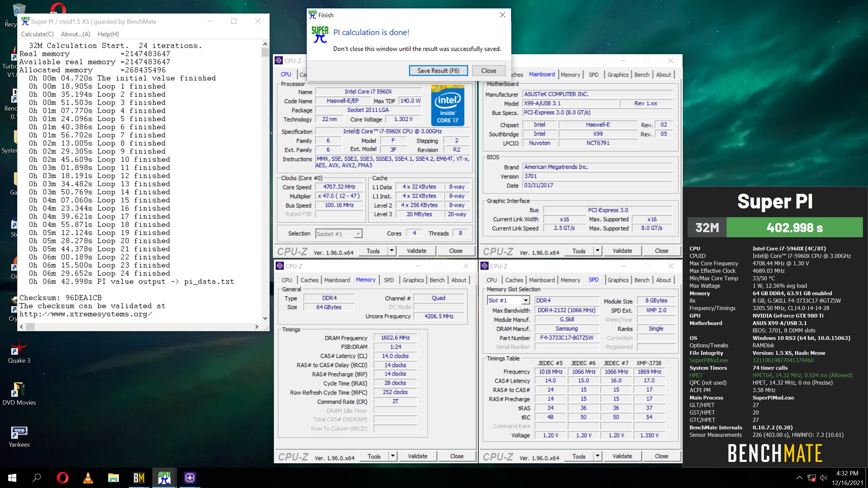
Task: Click scroll left arrow in Super PI log
Action: (22, 327)
